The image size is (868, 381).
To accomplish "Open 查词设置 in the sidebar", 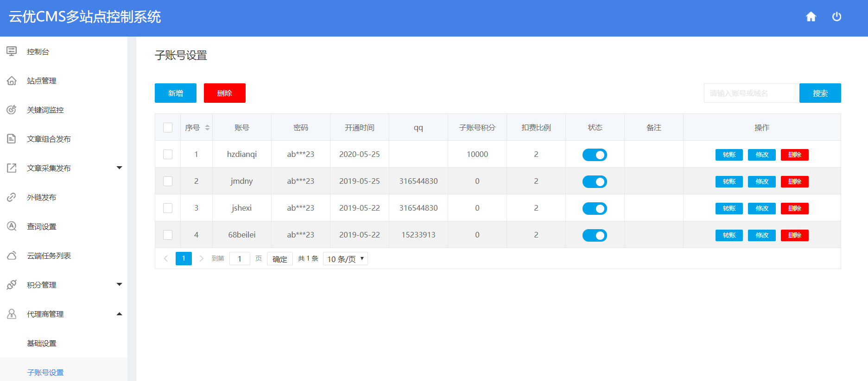I will [42, 226].
